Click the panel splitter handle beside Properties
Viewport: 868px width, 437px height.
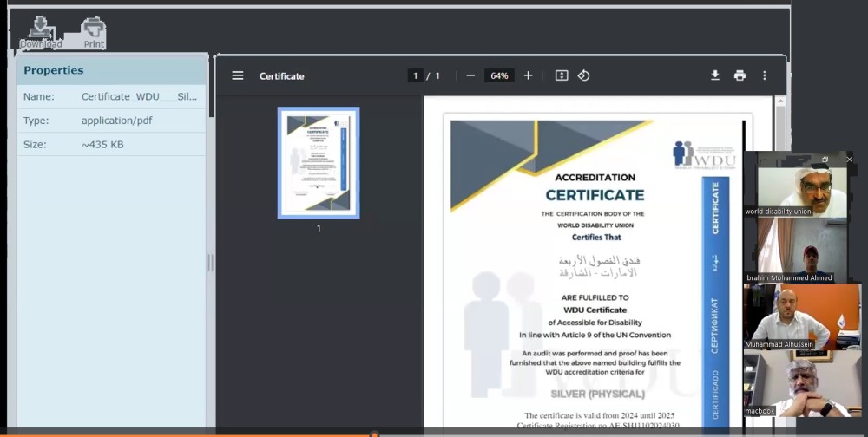(210, 262)
